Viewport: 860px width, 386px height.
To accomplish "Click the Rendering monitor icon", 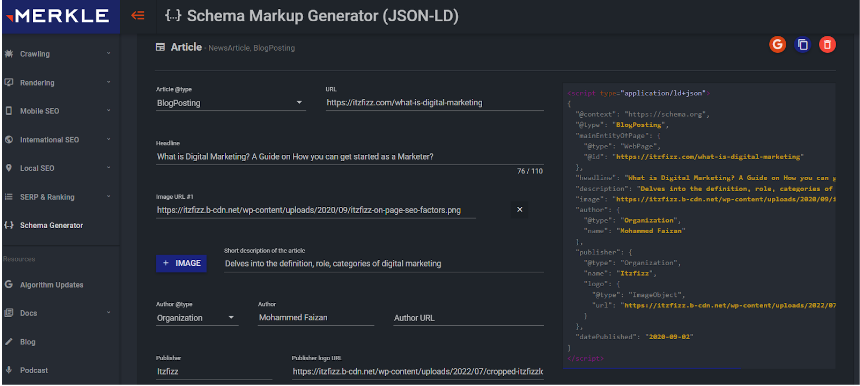I will pyautogui.click(x=9, y=82).
